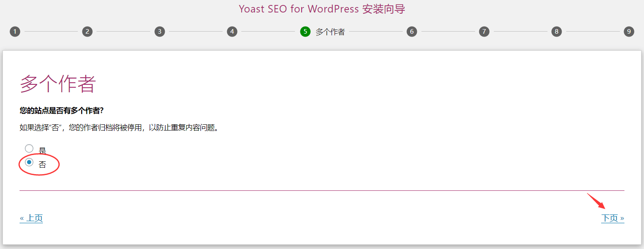Select the 是 radio option
Screen dimensions: 644x249
[29, 148]
